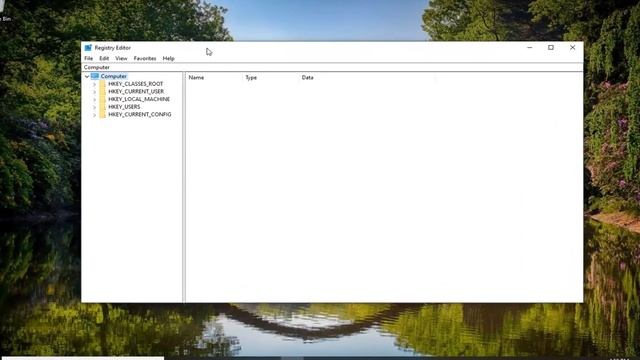Open the Help menu
640x360 pixels.
click(x=169, y=58)
